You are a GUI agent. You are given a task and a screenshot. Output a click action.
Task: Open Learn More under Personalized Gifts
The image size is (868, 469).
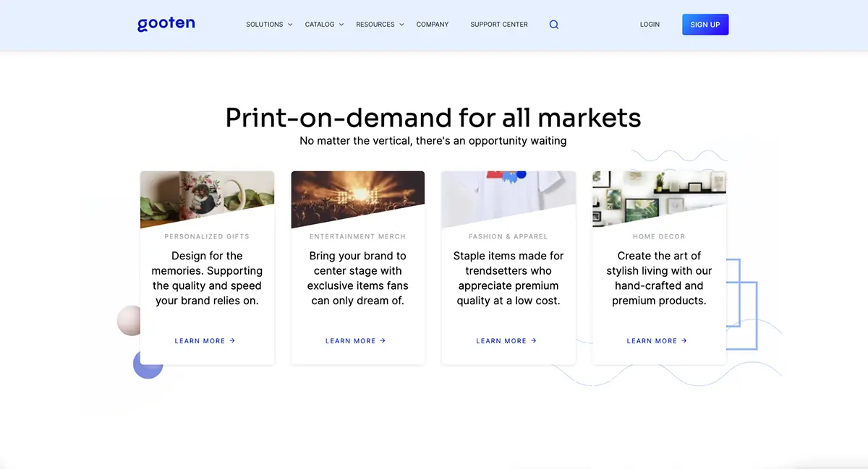[200, 340]
